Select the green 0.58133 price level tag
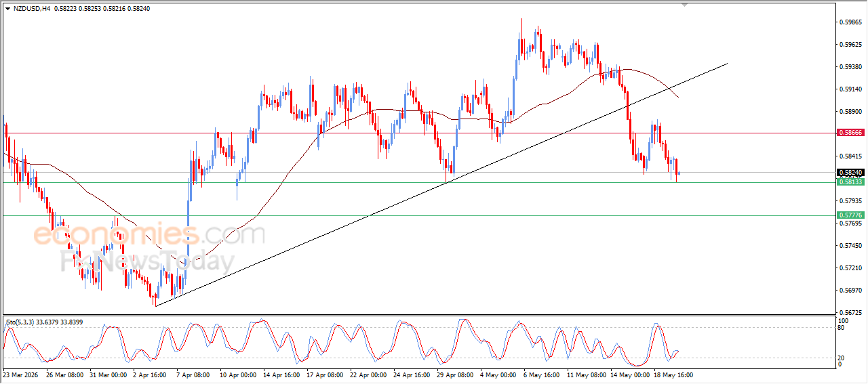 [x=850, y=182]
